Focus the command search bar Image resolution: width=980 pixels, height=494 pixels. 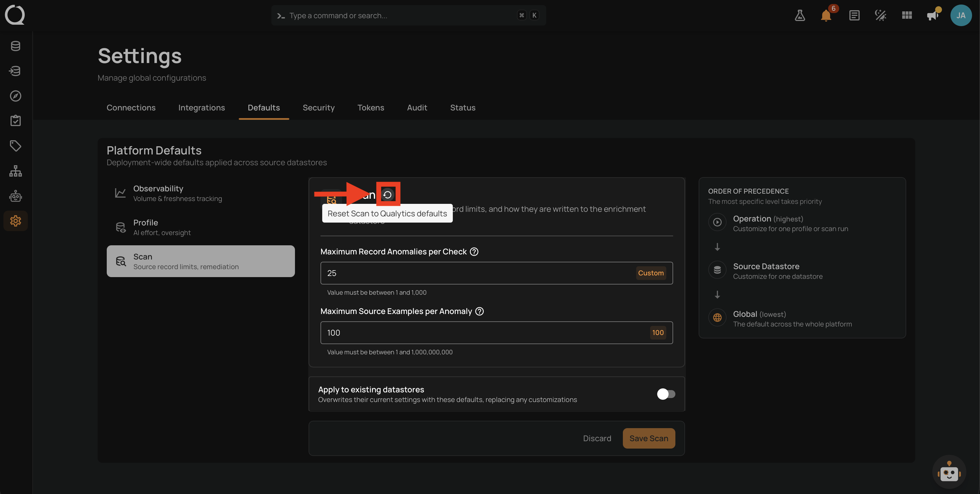click(x=409, y=15)
